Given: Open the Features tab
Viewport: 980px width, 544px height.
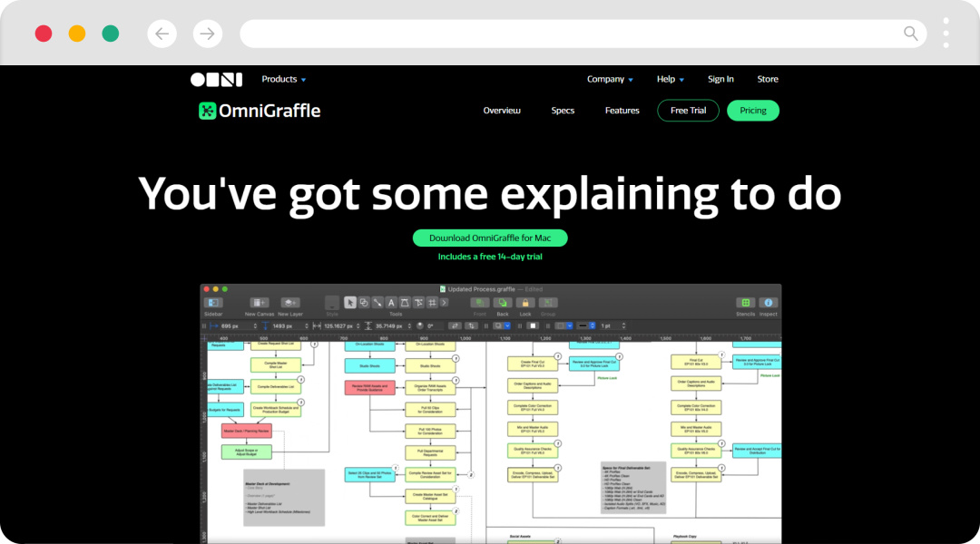Looking at the screenshot, I should click(622, 111).
